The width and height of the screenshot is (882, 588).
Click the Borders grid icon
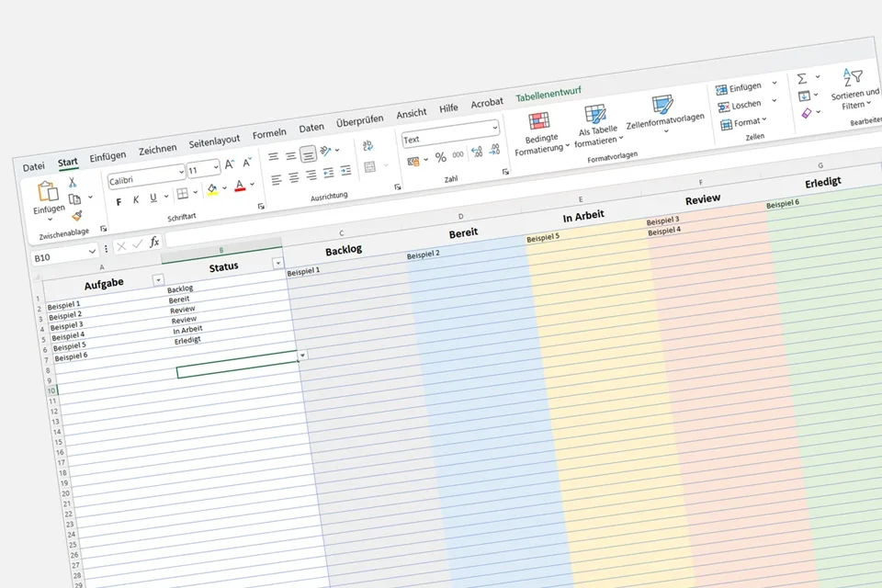183,194
